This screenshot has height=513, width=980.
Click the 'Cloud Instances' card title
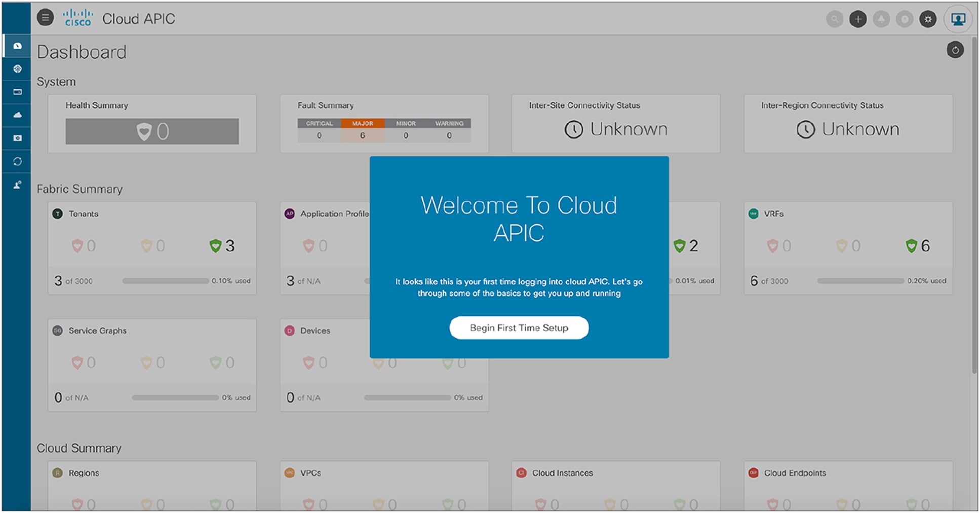click(563, 473)
